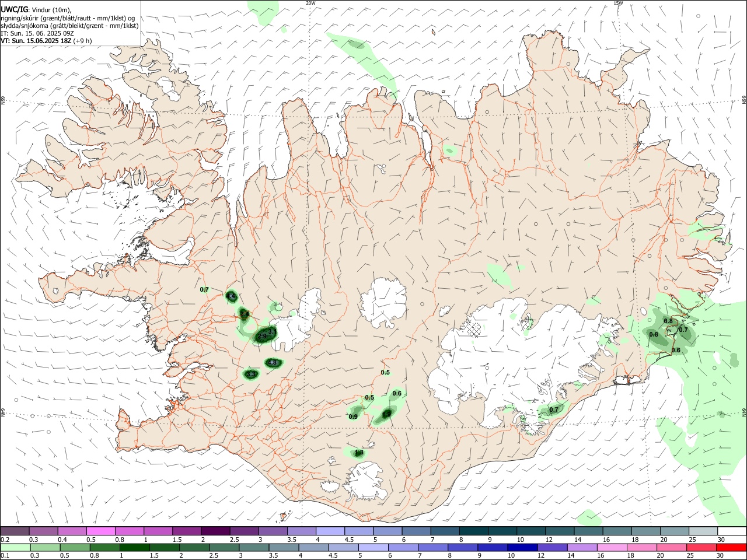The height and width of the screenshot is (560, 747).
Task: Click the 0.7 value beside the 4.4 cell
Action: coord(204,290)
